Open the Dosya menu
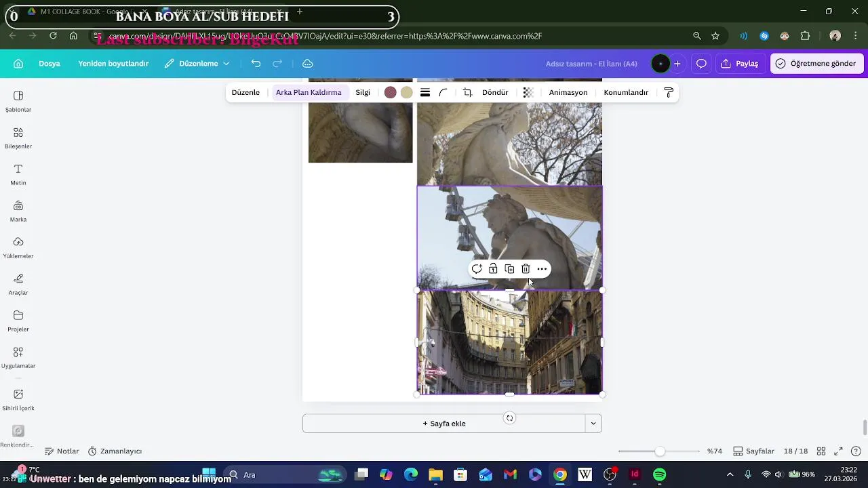The height and width of the screenshot is (488, 868). tap(50, 64)
